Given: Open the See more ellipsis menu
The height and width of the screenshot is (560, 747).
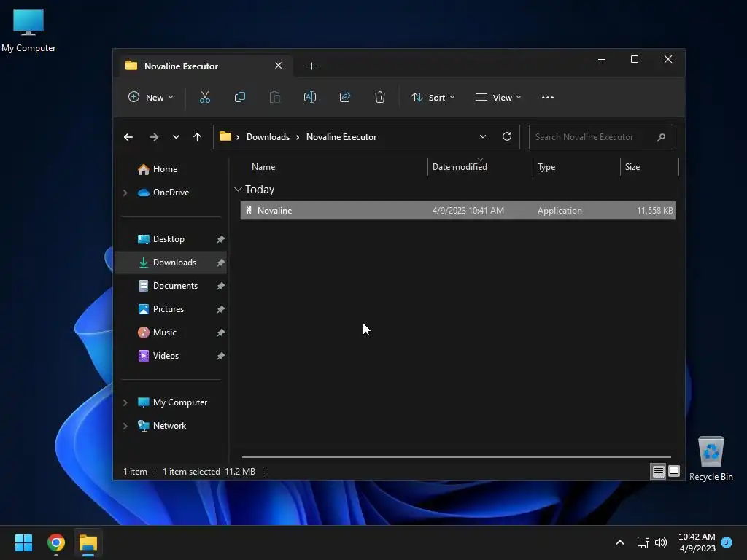Looking at the screenshot, I should 548,97.
